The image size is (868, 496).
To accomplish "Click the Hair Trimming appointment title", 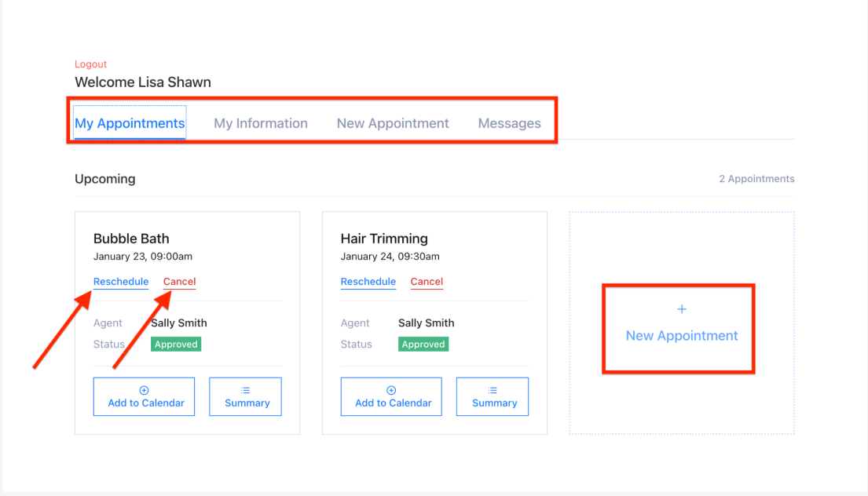I will coord(384,239).
